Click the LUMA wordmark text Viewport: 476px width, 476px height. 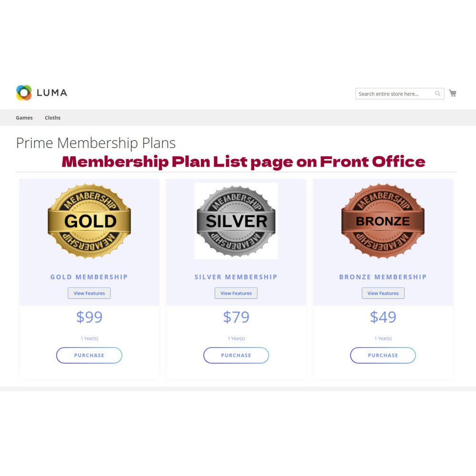pyautogui.click(x=52, y=93)
